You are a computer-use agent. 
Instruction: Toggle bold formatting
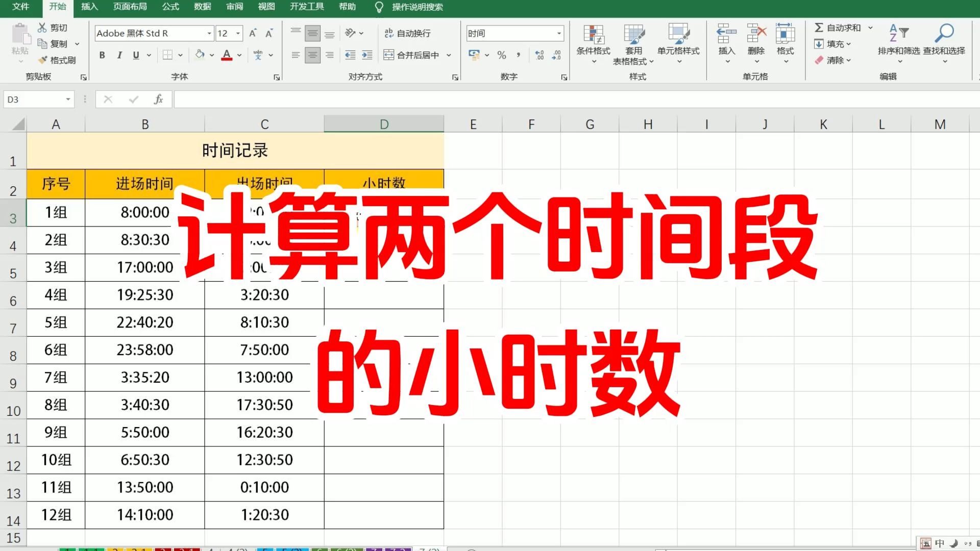click(102, 55)
